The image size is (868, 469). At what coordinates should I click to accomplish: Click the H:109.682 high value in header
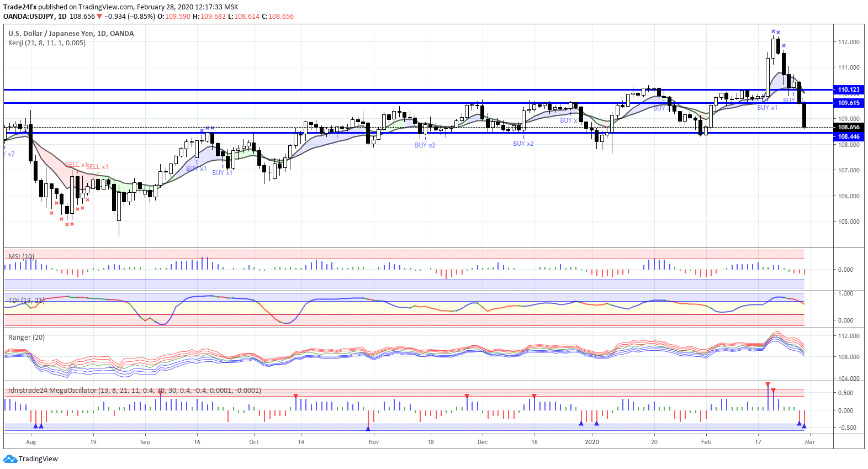click(209, 17)
